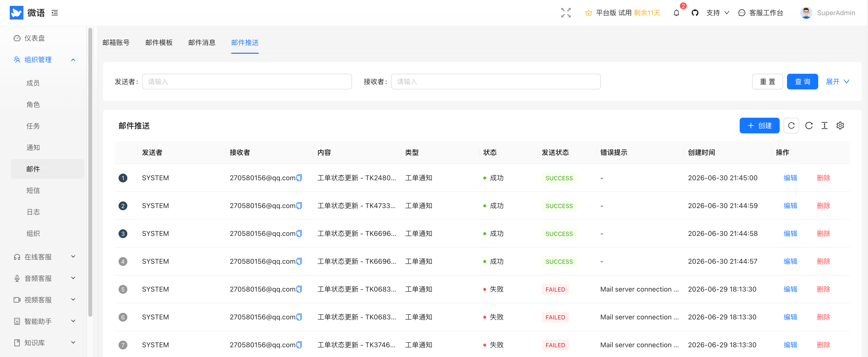Click the crown icon next to 平台版
This screenshot has width=868, height=357.
[x=589, y=13]
